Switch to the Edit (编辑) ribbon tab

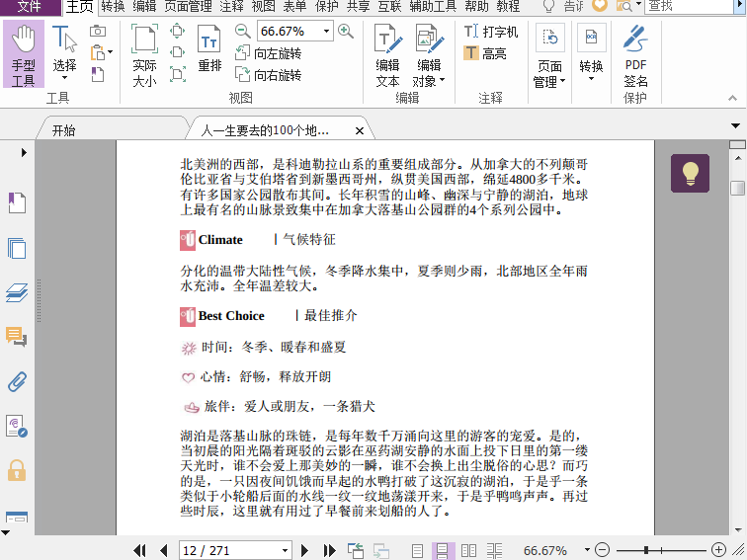pyautogui.click(x=144, y=6)
